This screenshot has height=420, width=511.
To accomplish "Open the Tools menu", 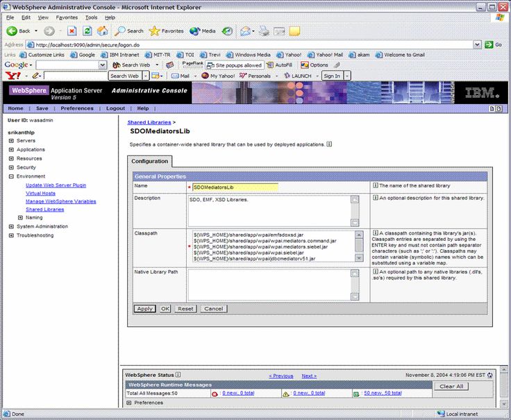I will pos(91,17).
